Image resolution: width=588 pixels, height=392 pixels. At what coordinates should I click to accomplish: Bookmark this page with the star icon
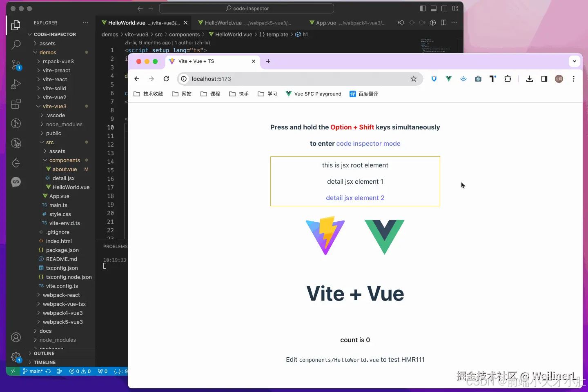click(x=414, y=79)
